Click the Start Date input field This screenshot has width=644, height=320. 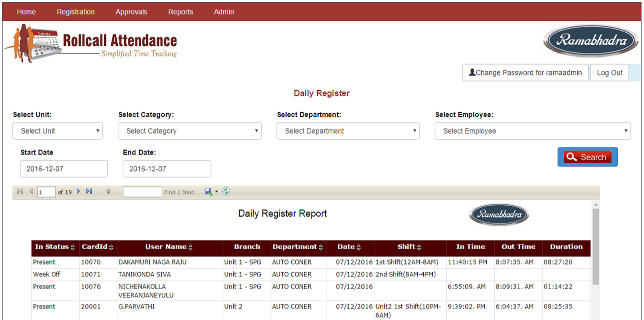point(64,169)
